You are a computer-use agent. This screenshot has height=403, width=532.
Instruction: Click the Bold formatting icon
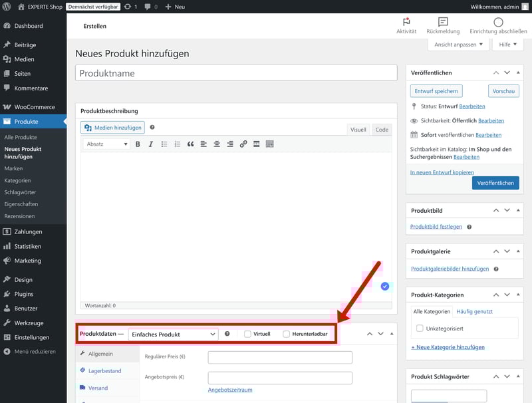click(138, 144)
